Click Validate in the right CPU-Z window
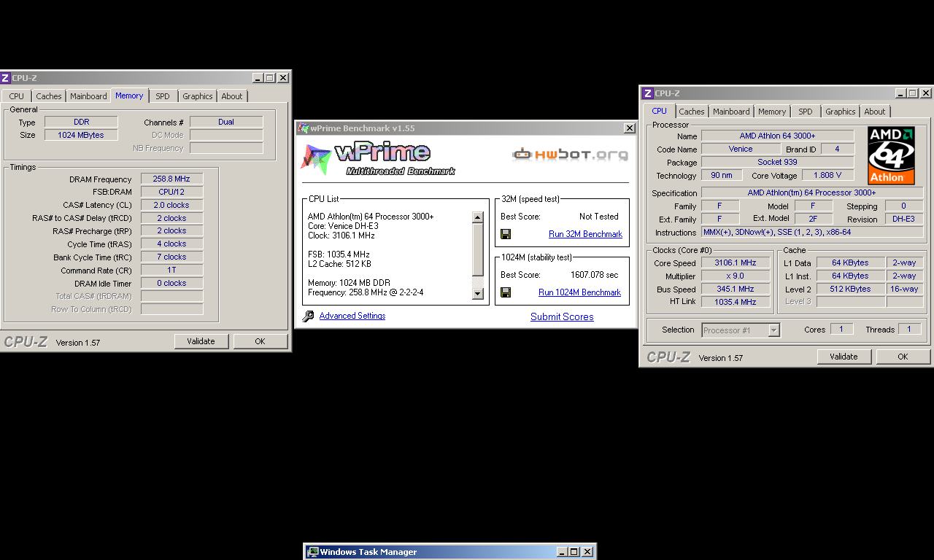The image size is (934, 560). (x=844, y=357)
